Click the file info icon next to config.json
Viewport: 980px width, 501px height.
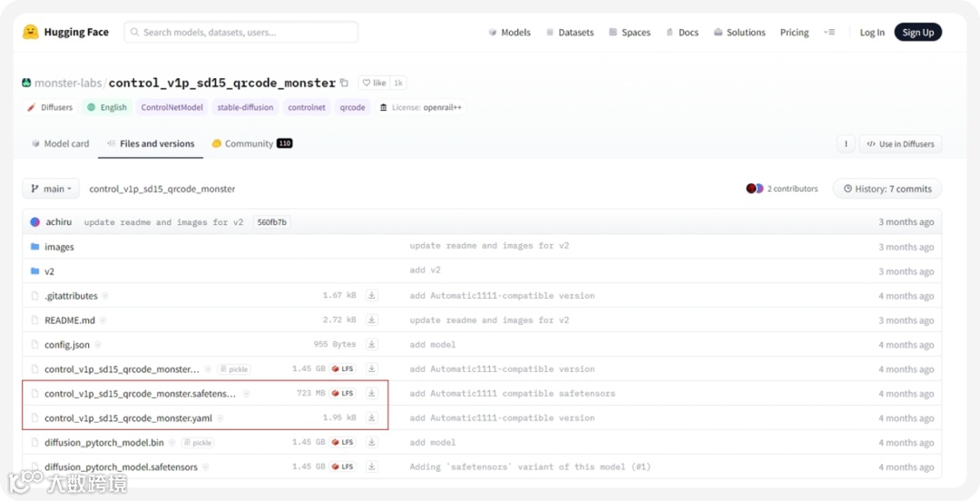(97, 345)
